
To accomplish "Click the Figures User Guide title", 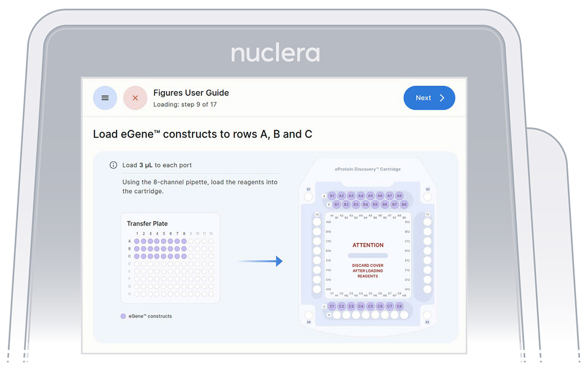I will [x=191, y=93].
